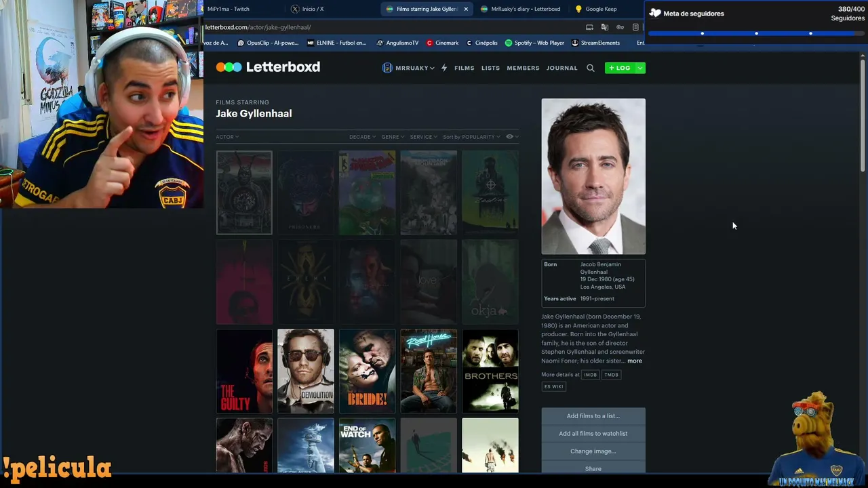Click the install app icon in address bar
The height and width of the screenshot is (488, 868).
tap(589, 27)
